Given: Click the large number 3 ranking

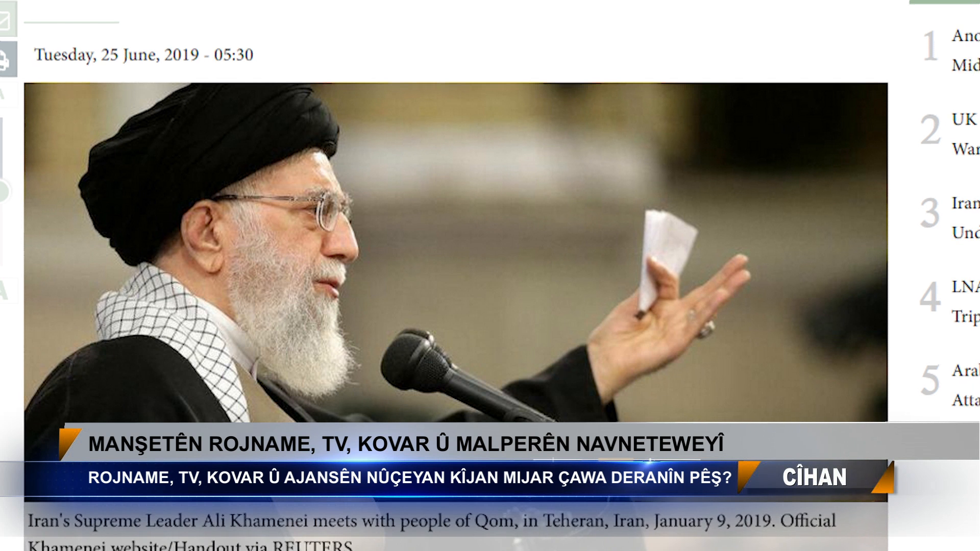Looking at the screenshot, I should point(930,213).
